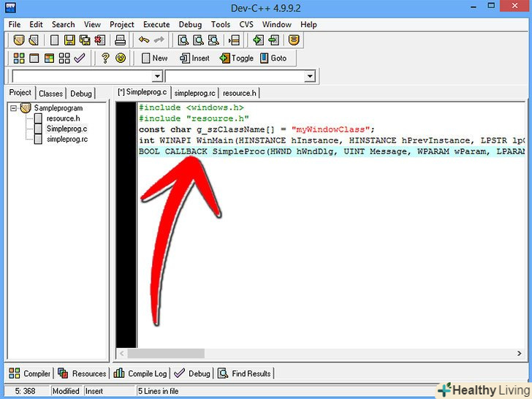This screenshot has height=399, width=532.
Task: Click the Dev-C++ title bar app icon
Action: click(10, 7)
